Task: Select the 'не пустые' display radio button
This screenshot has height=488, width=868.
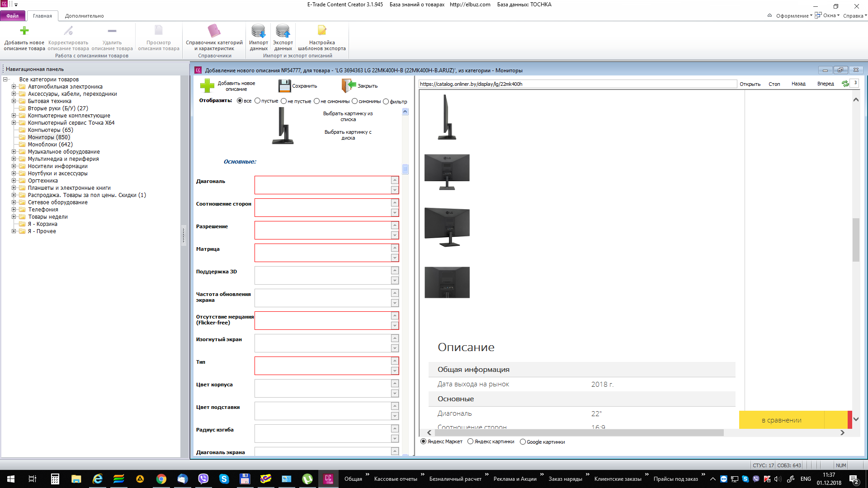Action: click(283, 101)
